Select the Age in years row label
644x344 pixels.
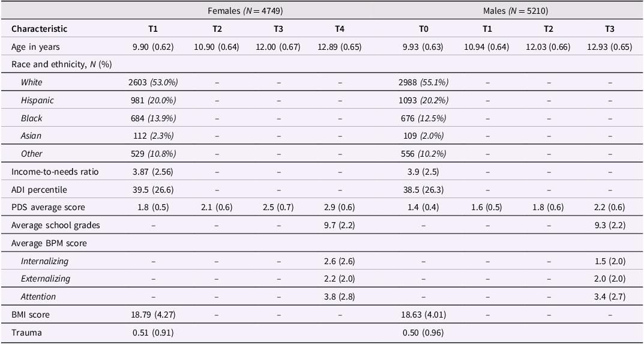[x=35, y=47]
